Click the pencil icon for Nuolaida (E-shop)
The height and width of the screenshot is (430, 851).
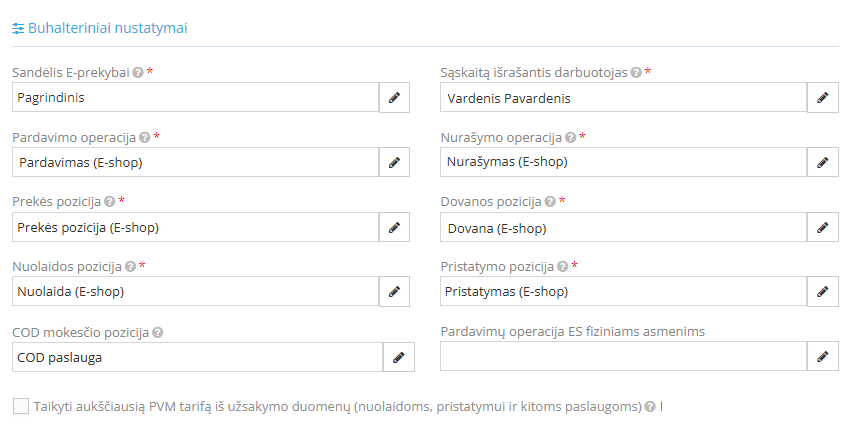click(x=394, y=292)
